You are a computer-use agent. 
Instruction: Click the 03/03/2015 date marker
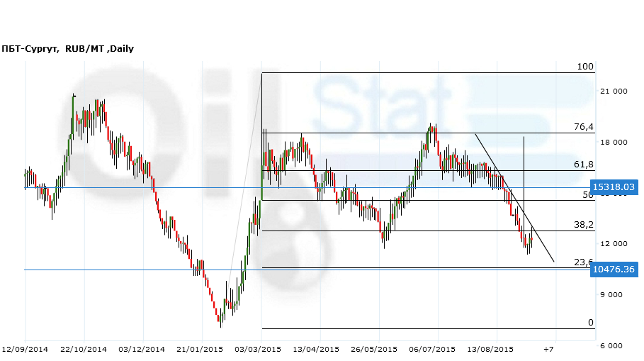pyautogui.click(x=259, y=349)
